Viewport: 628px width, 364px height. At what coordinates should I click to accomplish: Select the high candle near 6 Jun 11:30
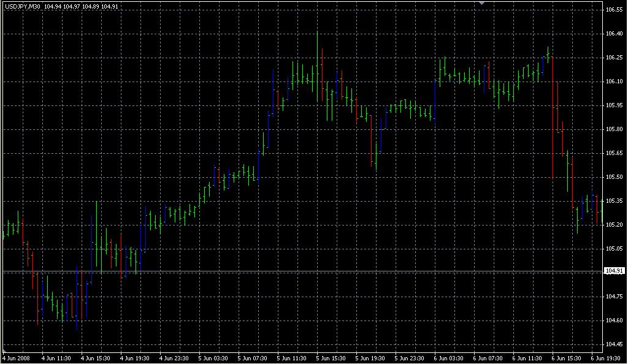549,55
